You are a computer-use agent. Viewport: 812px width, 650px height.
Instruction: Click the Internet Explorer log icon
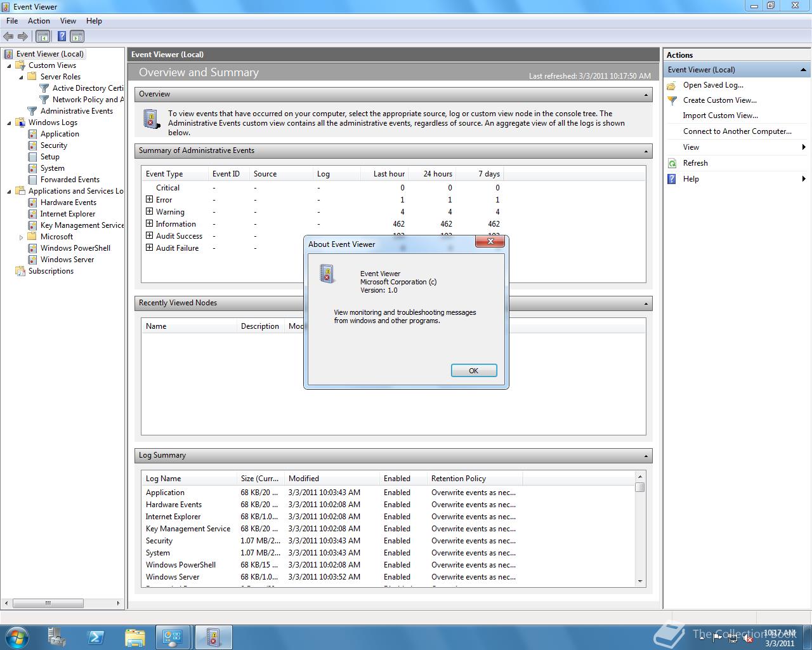tap(32, 214)
